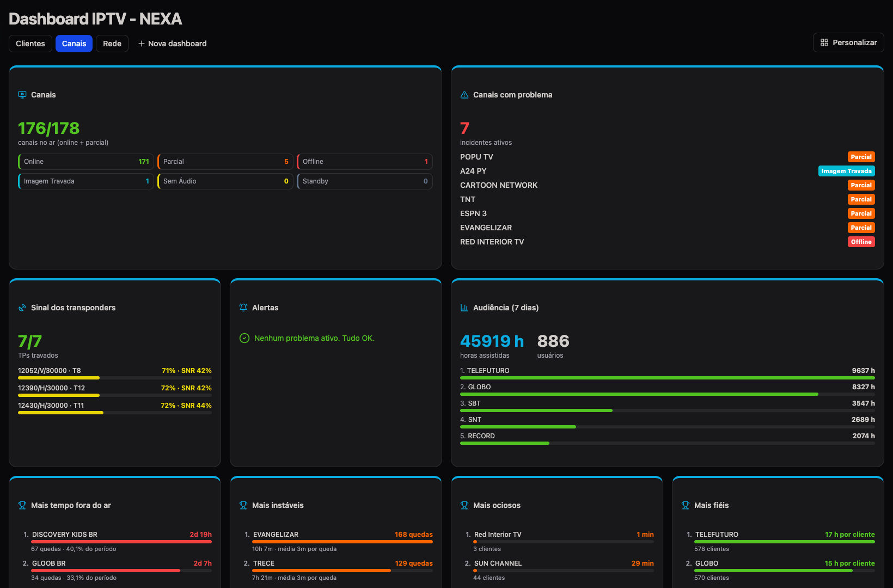Select ESPN 3 in the problem list
This screenshot has height=588, width=893.
click(x=473, y=213)
